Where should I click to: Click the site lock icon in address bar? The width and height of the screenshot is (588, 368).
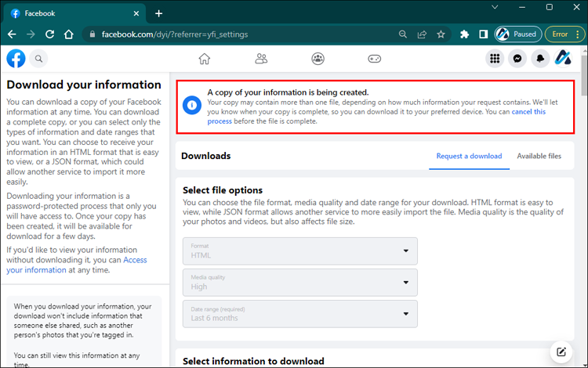tap(93, 34)
